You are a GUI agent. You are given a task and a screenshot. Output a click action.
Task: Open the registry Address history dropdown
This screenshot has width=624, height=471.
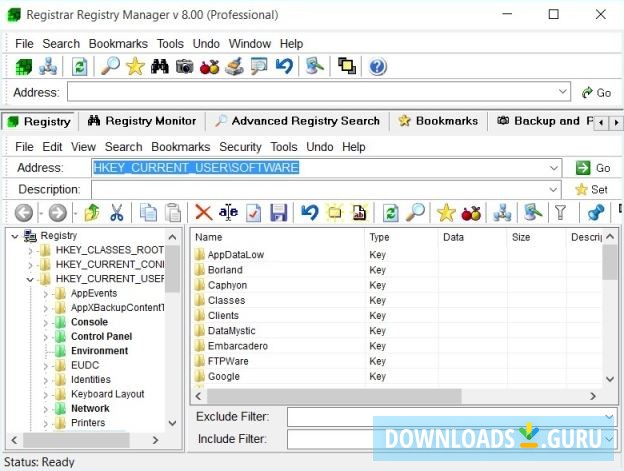(x=554, y=168)
